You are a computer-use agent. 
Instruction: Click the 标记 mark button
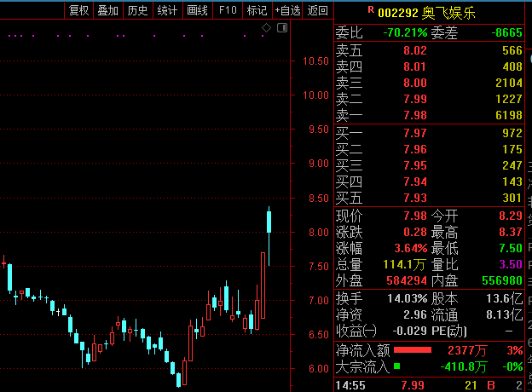[x=256, y=10]
